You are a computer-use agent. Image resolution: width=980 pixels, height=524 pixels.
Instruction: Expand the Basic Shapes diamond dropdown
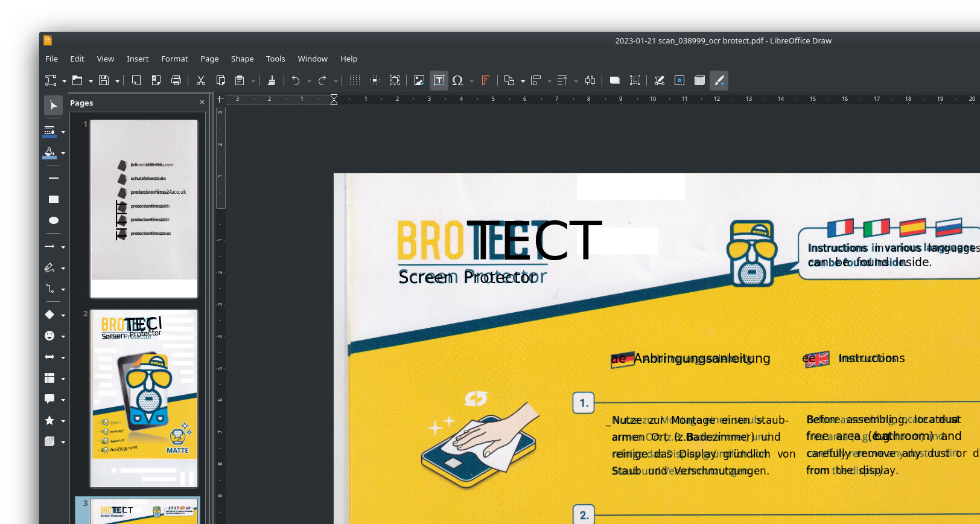[x=63, y=315]
